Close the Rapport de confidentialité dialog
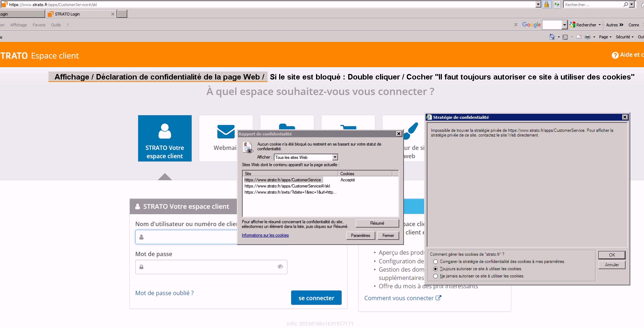The height and width of the screenshot is (328, 644). coord(399,134)
